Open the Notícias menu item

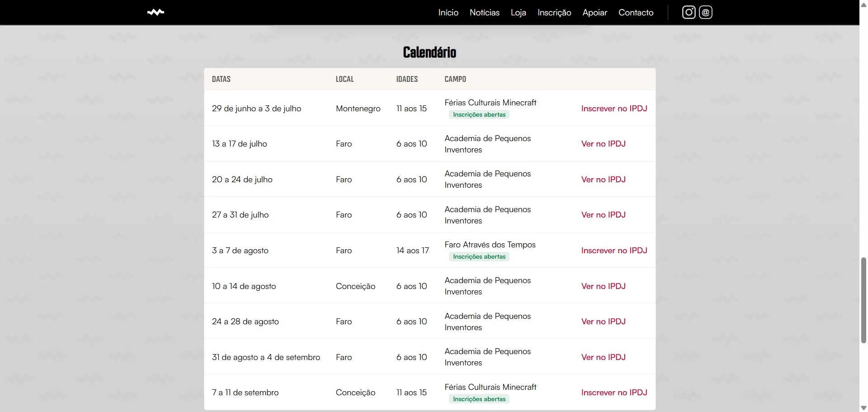pos(485,13)
